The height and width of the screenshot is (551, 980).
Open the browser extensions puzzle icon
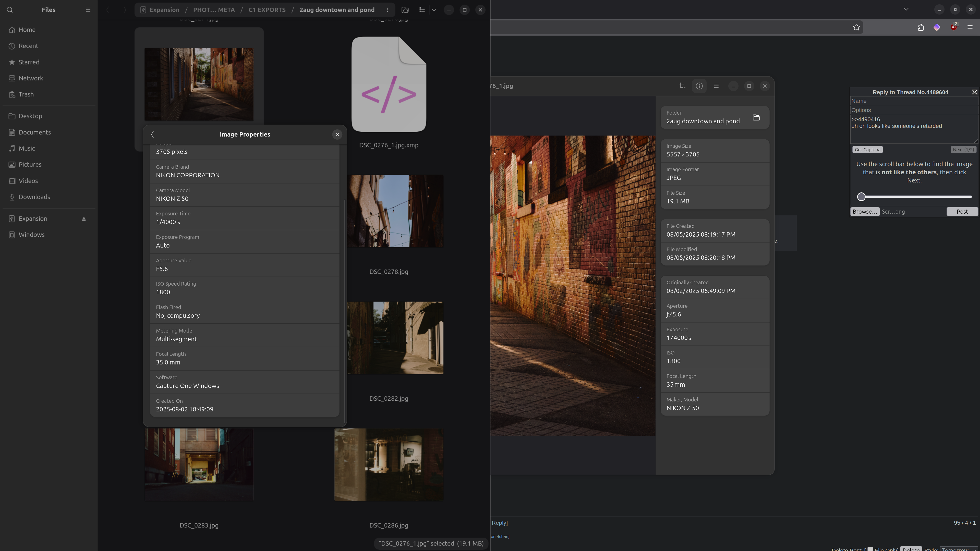pyautogui.click(x=921, y=27)
